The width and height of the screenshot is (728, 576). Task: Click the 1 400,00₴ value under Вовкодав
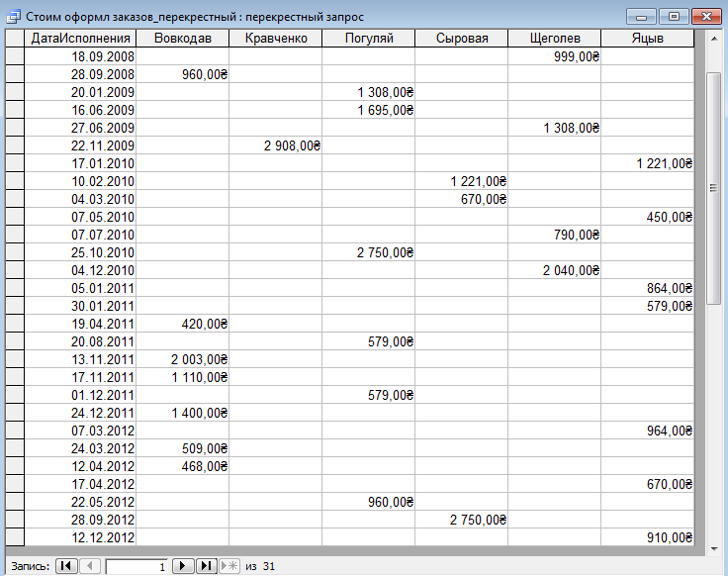tap(182, 413)
